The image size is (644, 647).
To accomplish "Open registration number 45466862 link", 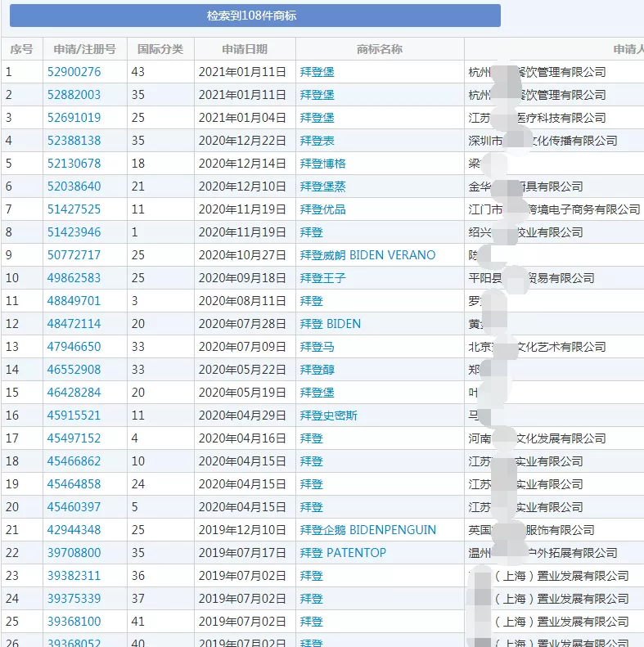I will tap(74, 461).
